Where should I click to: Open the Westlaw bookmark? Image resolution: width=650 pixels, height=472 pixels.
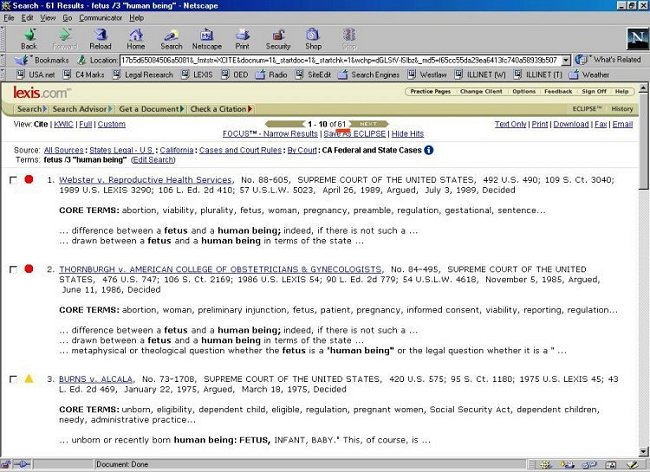click(427, 75)
